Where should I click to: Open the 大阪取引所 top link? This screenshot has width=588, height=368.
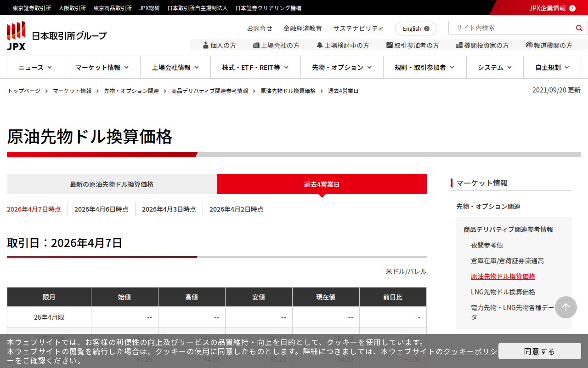(72, 8)
